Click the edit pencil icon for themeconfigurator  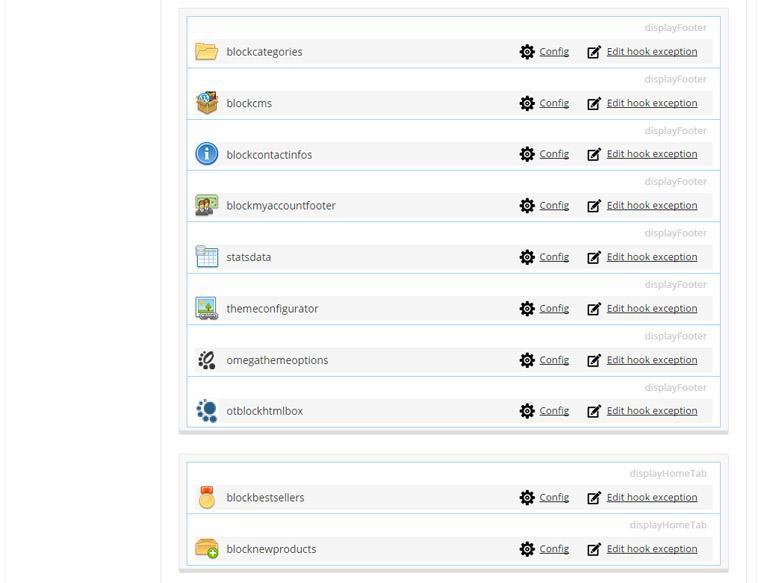[x=594, y=308]
